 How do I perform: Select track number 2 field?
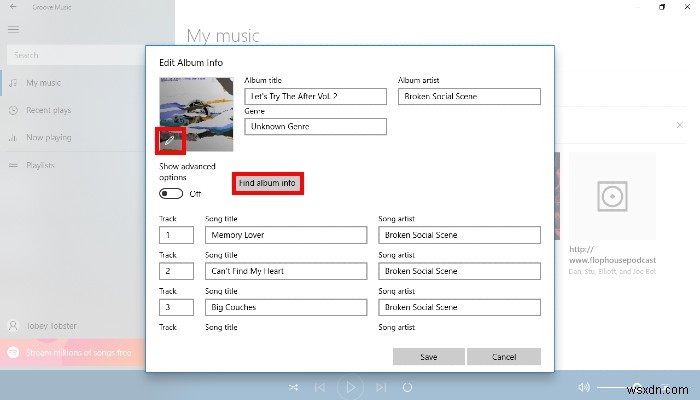[176, 271]
